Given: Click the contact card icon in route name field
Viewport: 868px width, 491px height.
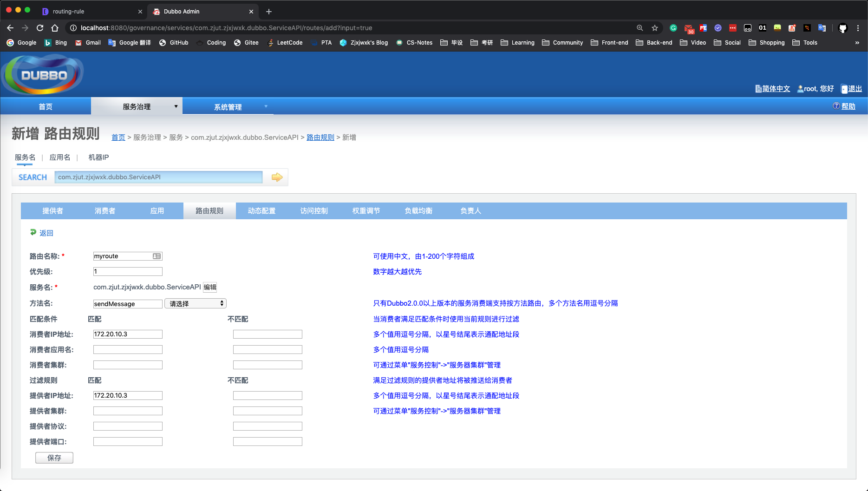Looking at the screenshot, I should coord(157,256).
